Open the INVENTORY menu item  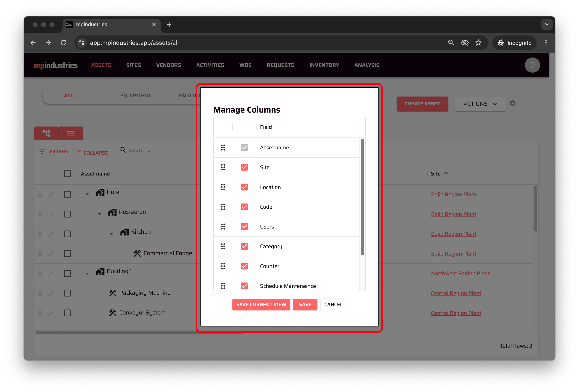[x=324, y=65]
